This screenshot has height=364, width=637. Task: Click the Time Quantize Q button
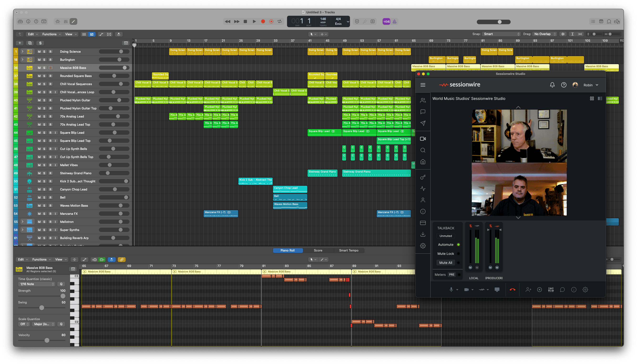[61, 284]
